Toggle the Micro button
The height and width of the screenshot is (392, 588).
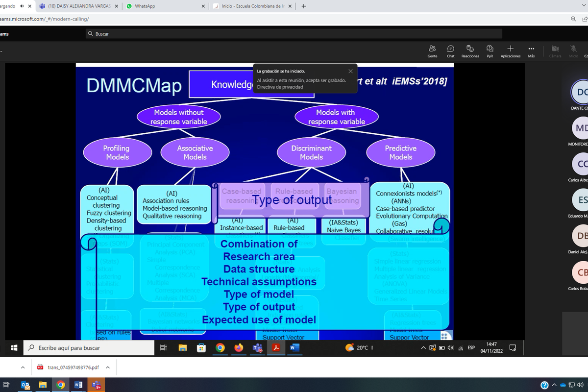click(573, 50)
